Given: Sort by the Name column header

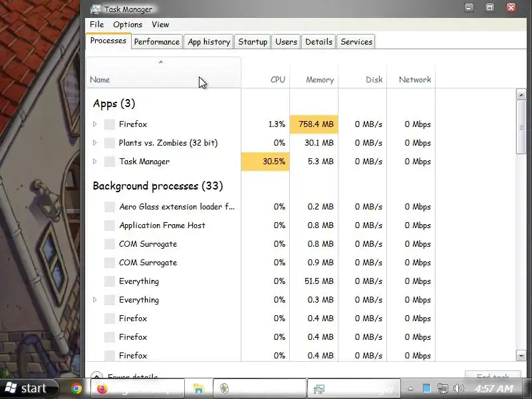Looking at the screenshot, I should (x=164, y=72).
